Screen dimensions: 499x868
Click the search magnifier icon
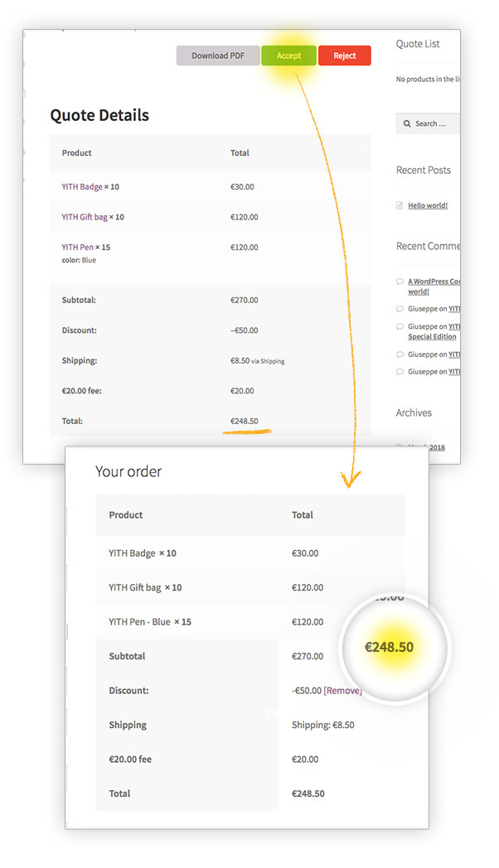point(407,123)
